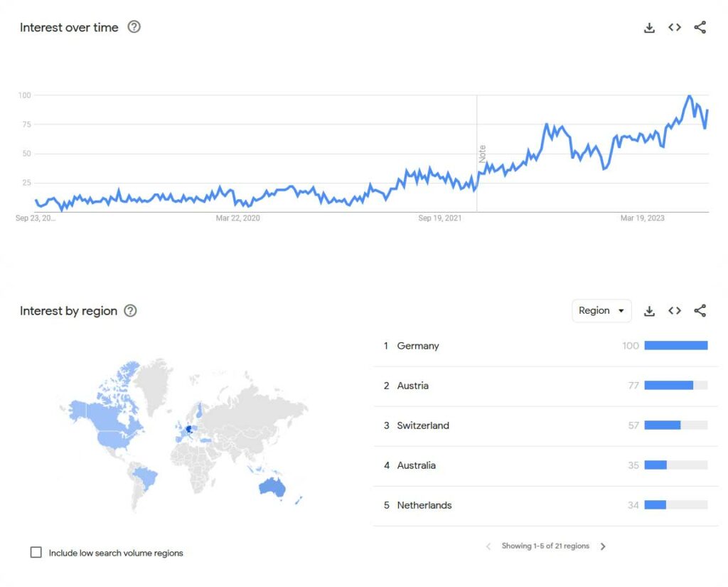Image resolution: width=728 pixels, height=587 pixels.
Task: Go to next page of regions
Action: coord(603,546)
